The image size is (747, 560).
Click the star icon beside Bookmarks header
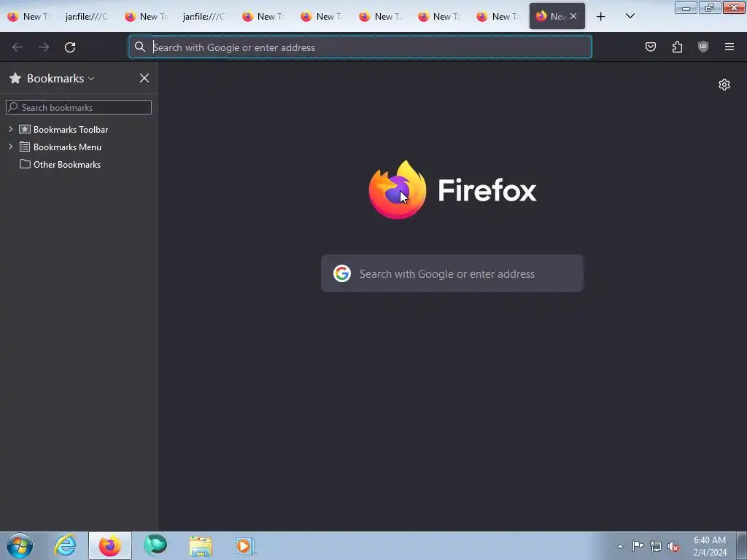click(x=15, y=78)
